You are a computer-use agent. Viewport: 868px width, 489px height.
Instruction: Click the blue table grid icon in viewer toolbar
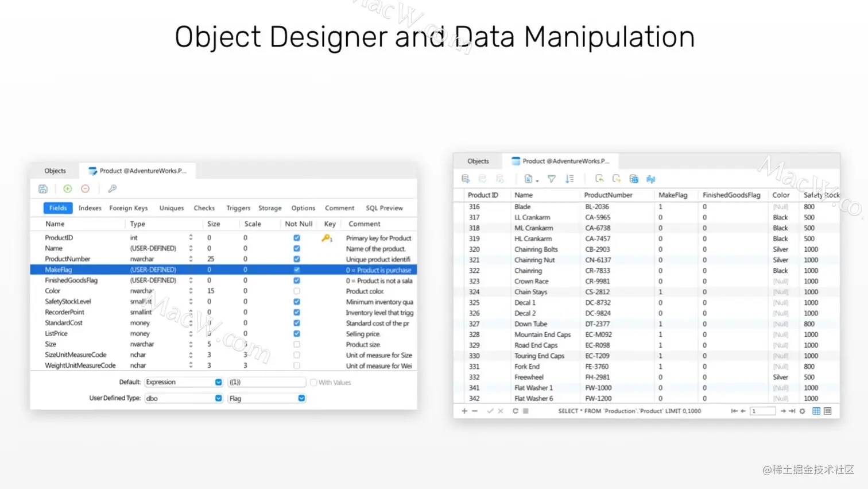point(634,179)
